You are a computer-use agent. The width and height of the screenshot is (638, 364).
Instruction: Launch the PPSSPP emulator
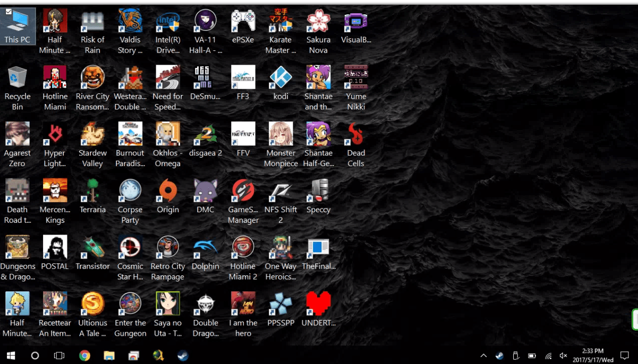point(281,304)
